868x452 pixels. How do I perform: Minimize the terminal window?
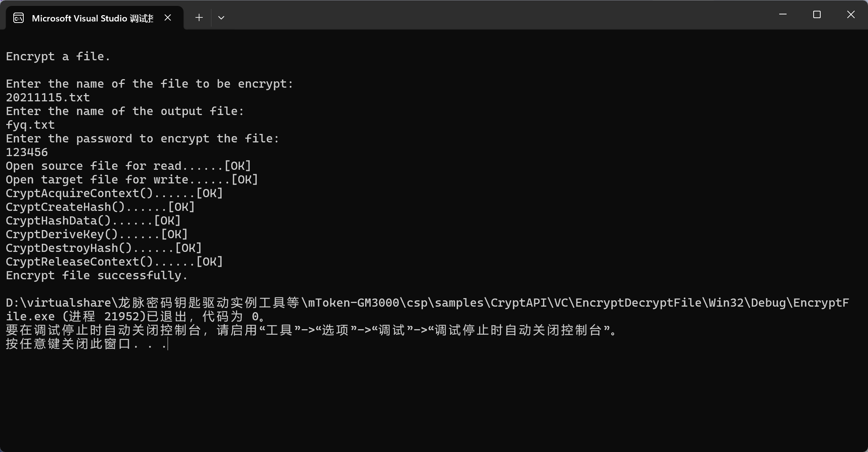[x=783, y=14]
